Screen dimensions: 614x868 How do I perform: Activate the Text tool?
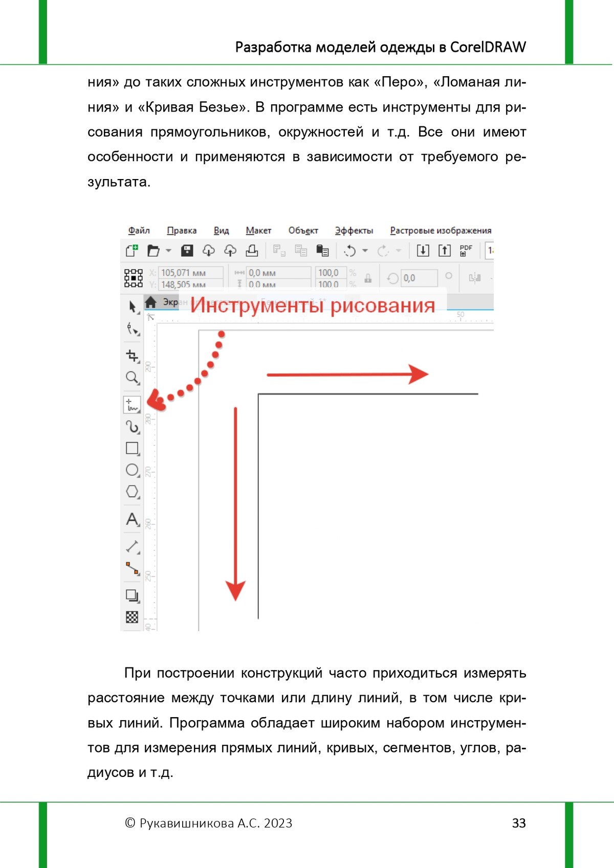pos(133,519)
